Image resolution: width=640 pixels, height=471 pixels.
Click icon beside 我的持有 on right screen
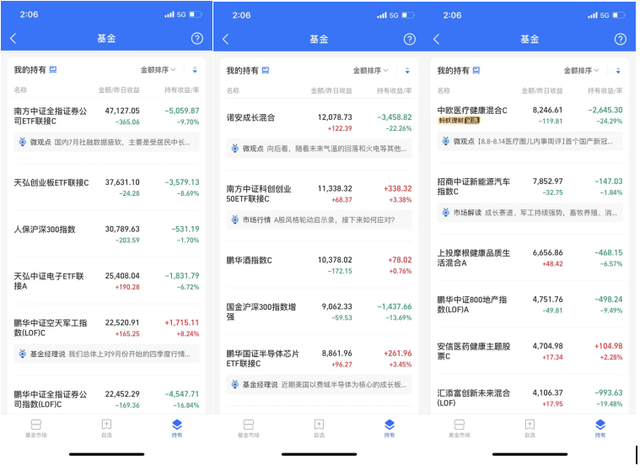(x=476, y=71)
